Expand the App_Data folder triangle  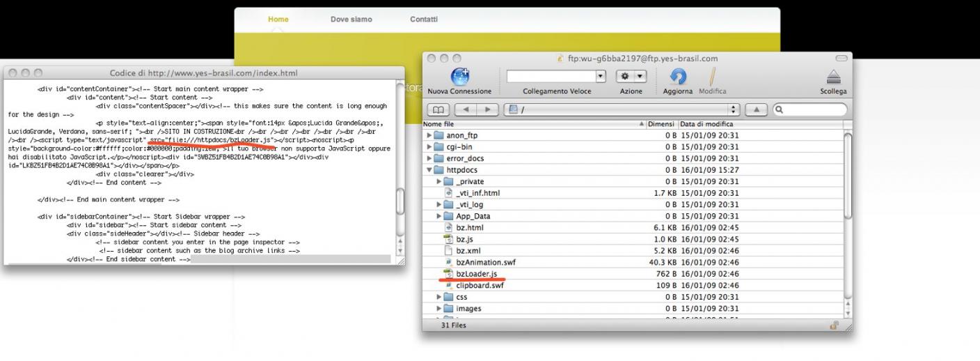pos(439,216)
